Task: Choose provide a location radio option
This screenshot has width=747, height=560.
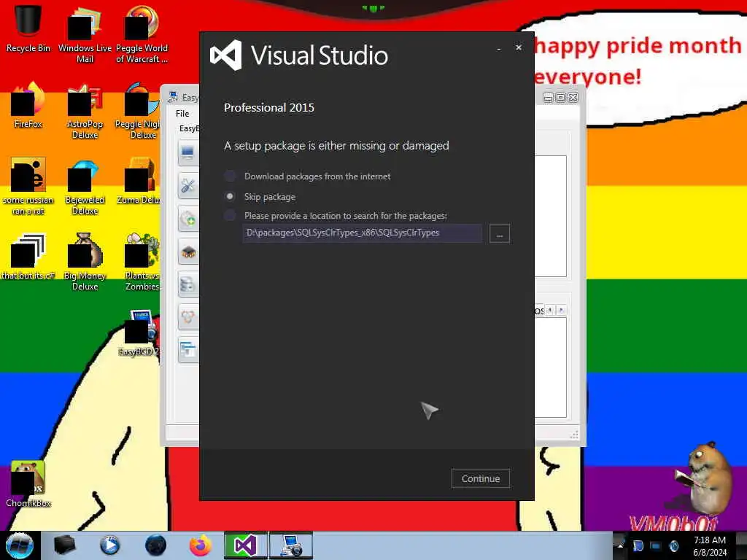Action: coord(230,216)
